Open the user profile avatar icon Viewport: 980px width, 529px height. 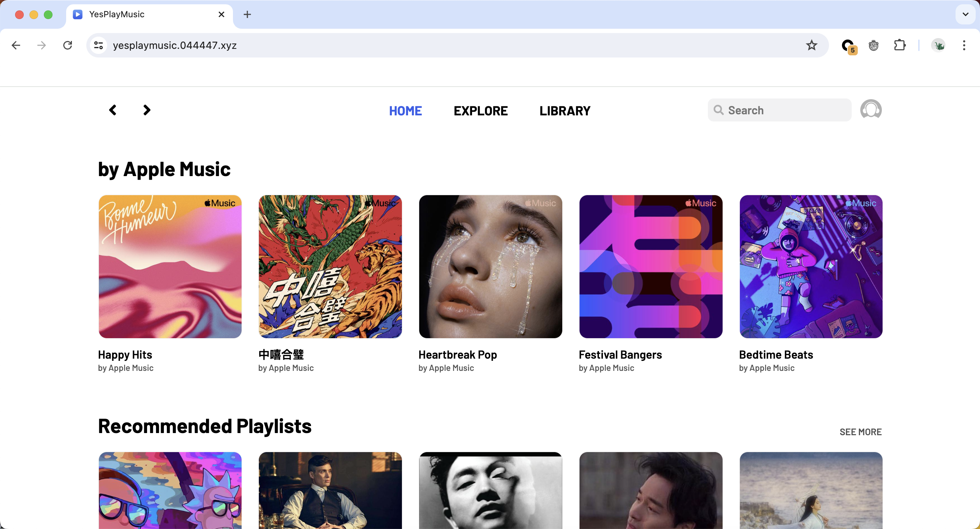[871, 110]
